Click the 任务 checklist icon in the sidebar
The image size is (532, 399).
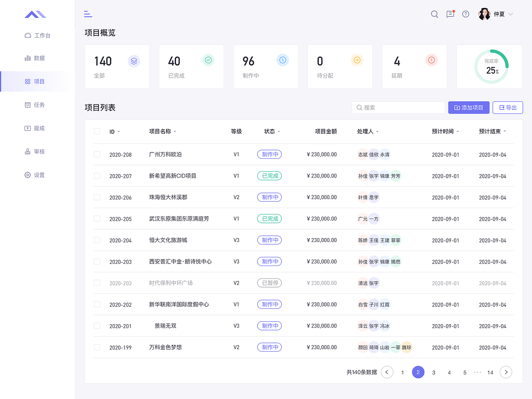28,105
